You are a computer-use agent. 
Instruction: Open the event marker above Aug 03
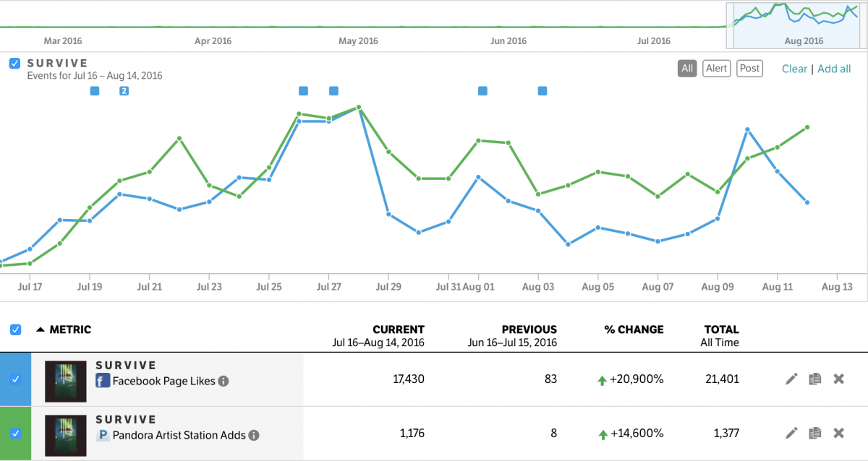(x=542, y=90)
